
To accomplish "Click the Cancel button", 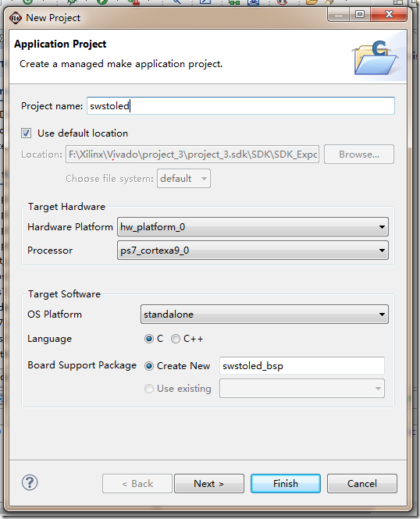I will click(x=361, y=484).
